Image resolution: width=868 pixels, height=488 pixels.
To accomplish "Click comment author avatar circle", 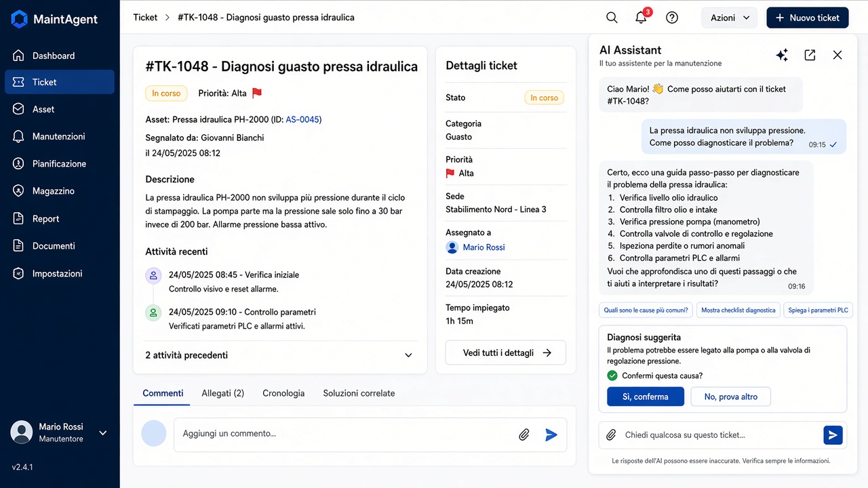I will coord(154,433).
